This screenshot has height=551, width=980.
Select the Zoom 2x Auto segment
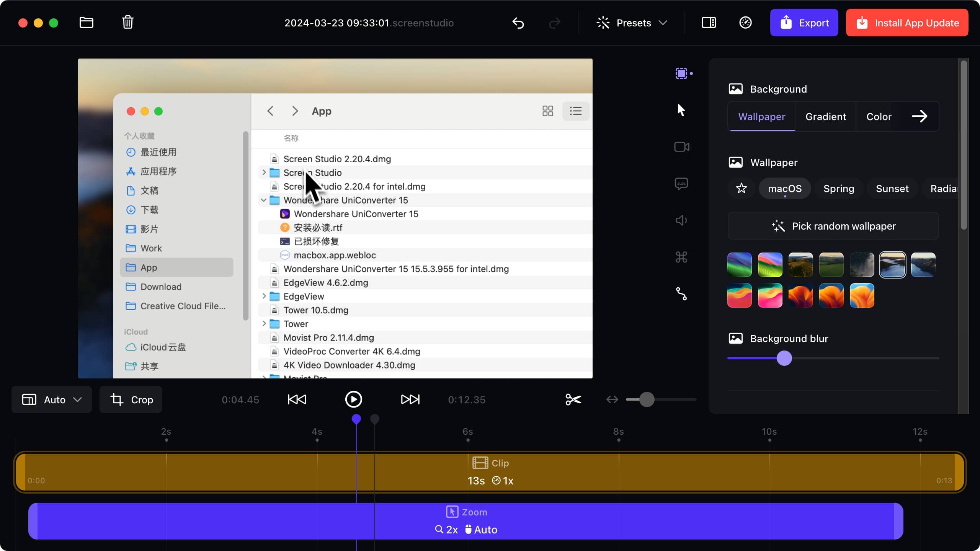point(466,521)
